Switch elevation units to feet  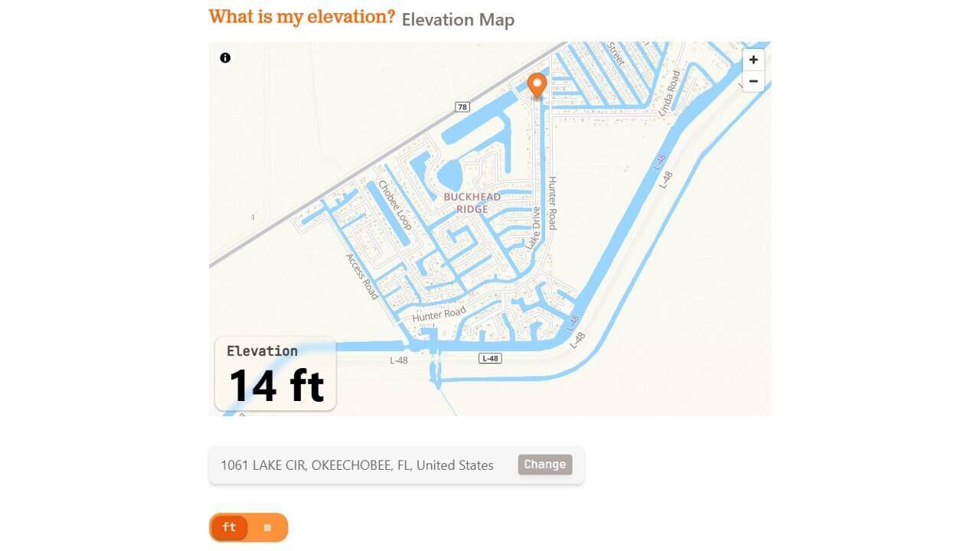(229, 527)
